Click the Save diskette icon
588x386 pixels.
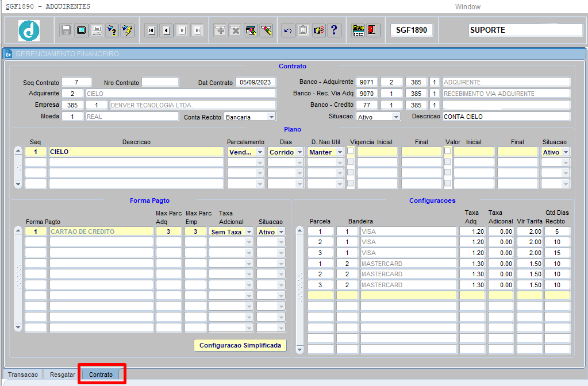66,30
